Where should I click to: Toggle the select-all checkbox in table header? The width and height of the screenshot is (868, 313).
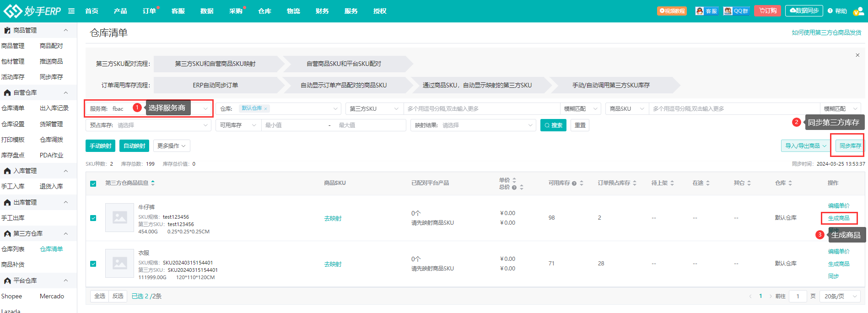pos(93,183)
